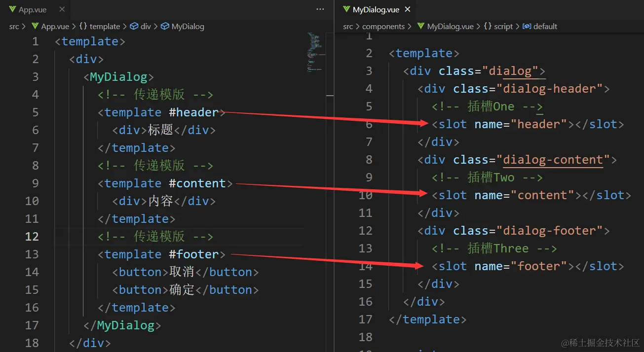The width and height of the screenshot is (644, 352).
Task: Click the Vue icon in right pane breadcrumb
Action: [420, 27]
